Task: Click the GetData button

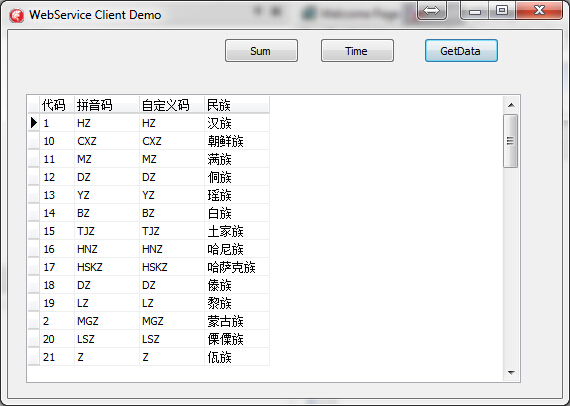Action: pos(461,51)
